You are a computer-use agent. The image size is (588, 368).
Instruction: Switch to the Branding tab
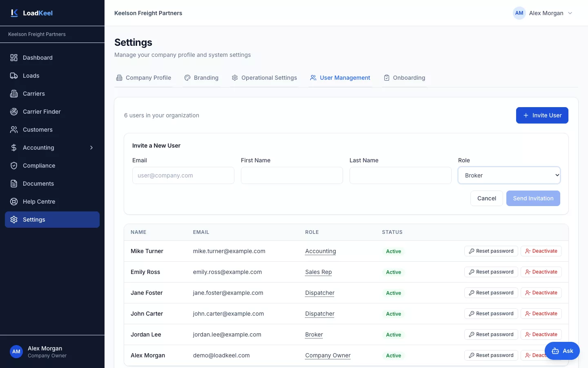(201, 78)
